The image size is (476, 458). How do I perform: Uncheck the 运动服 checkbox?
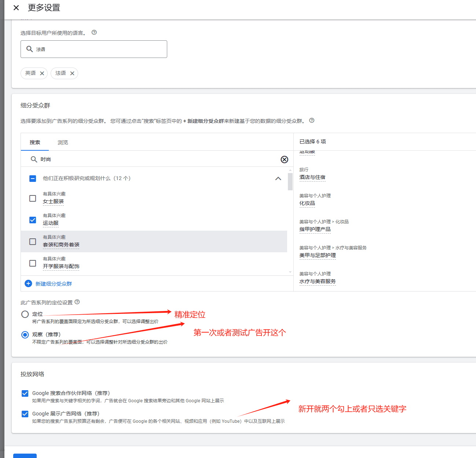[x=33, y=220]
